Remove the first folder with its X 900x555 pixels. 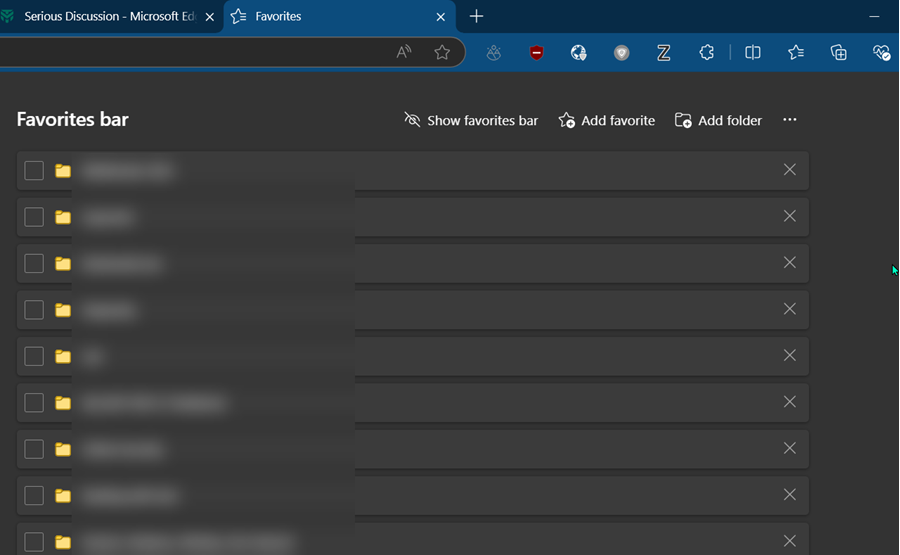point(790,169)
